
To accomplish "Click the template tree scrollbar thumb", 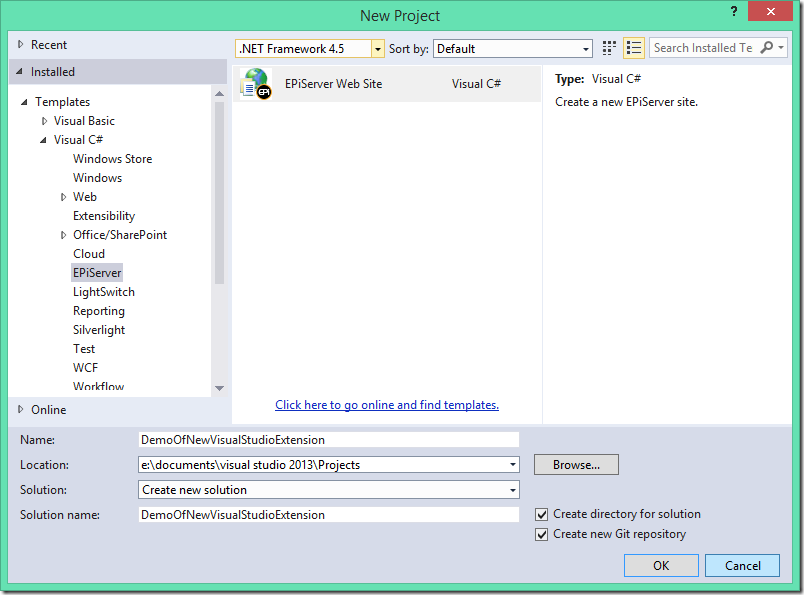I will click(x=219, y=192).
